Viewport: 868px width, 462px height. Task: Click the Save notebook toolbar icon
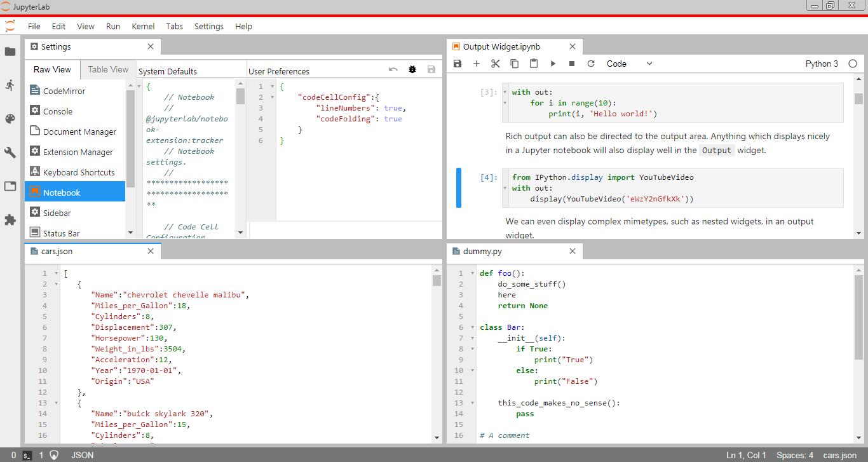pos(458,64)
